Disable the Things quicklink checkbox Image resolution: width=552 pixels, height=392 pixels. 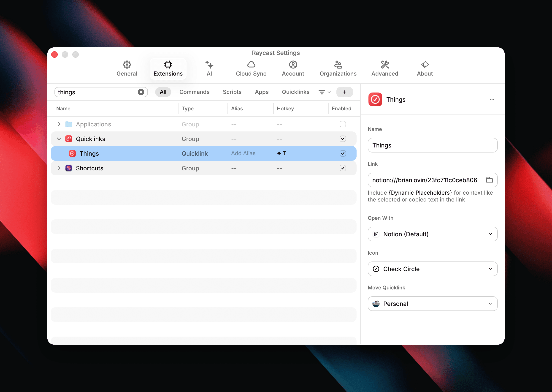point(343,153)
